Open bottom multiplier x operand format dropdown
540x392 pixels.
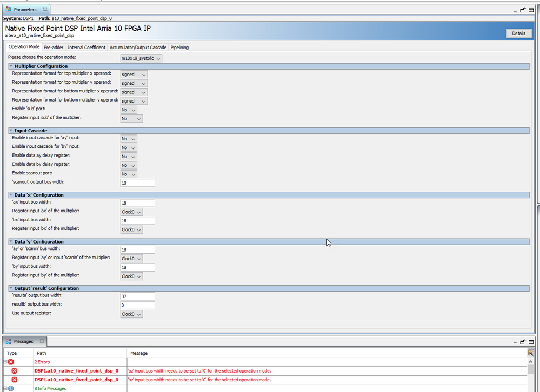(134, 92)
